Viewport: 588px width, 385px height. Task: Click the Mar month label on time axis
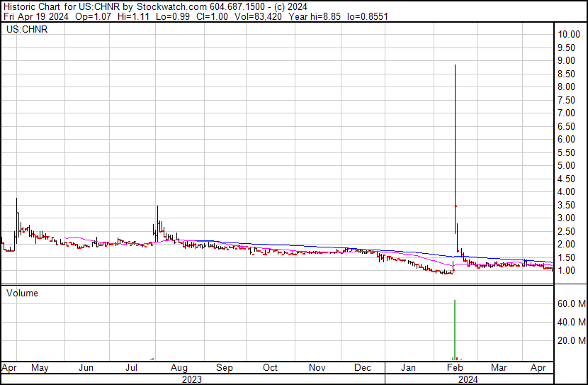click(x=499, y=368)
